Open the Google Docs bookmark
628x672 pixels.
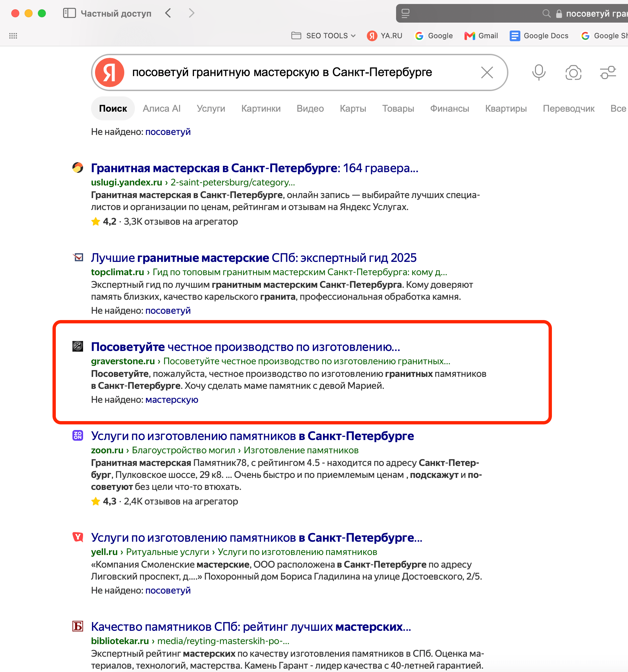(539, 36)
